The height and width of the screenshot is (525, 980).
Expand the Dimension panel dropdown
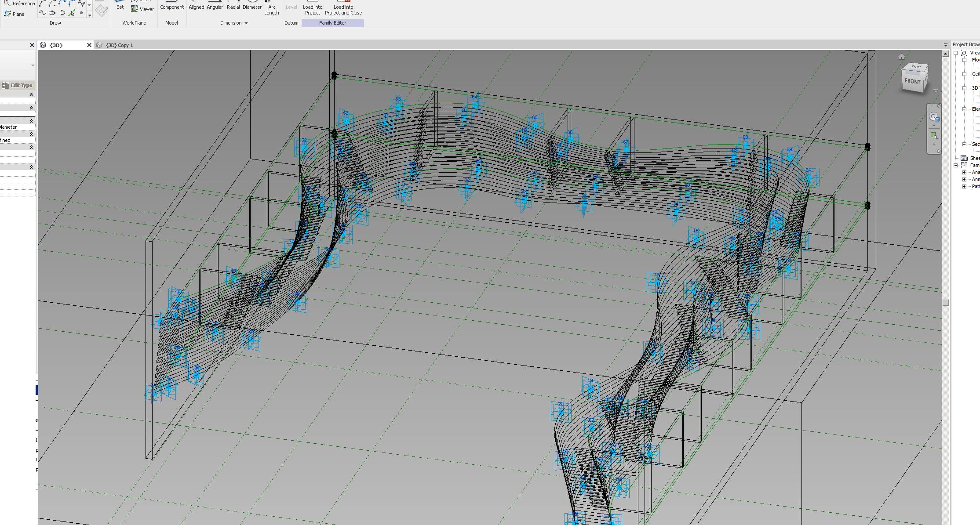coord(246,23)
